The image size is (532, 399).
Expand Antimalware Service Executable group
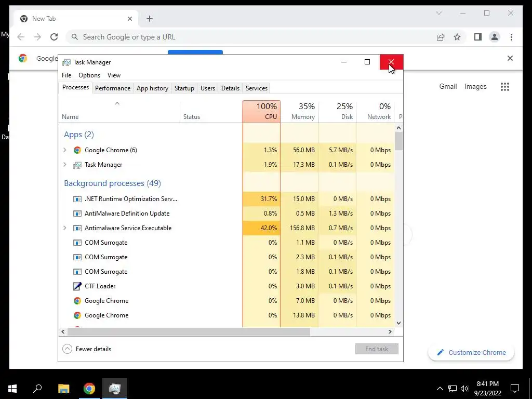(x=65, y=228)
